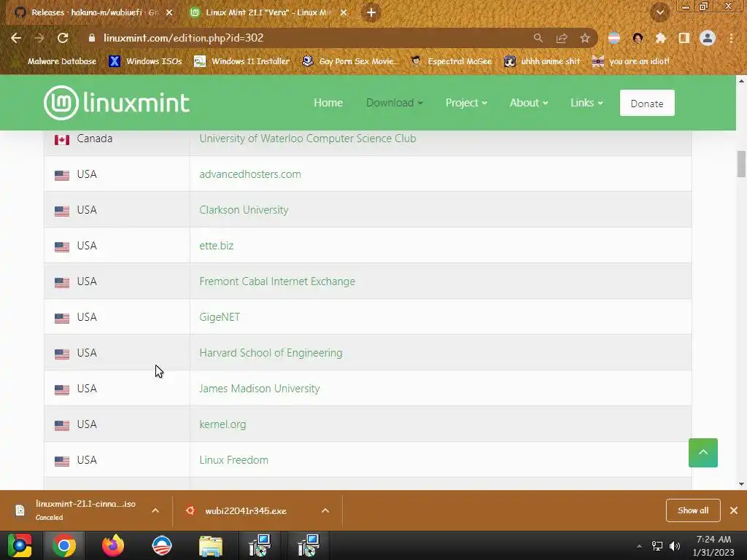Go back with the browser back arrow
This screenshot has height=560, width=747.
(x=16, y=38)
